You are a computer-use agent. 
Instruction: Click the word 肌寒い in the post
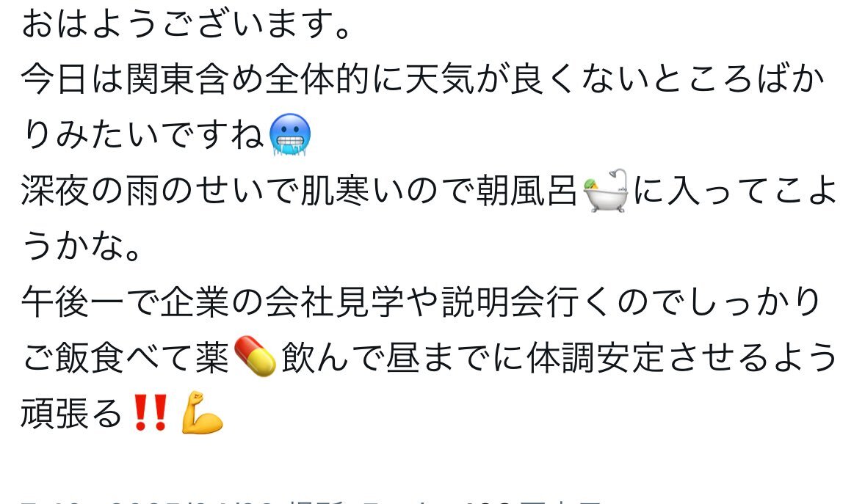352,191
